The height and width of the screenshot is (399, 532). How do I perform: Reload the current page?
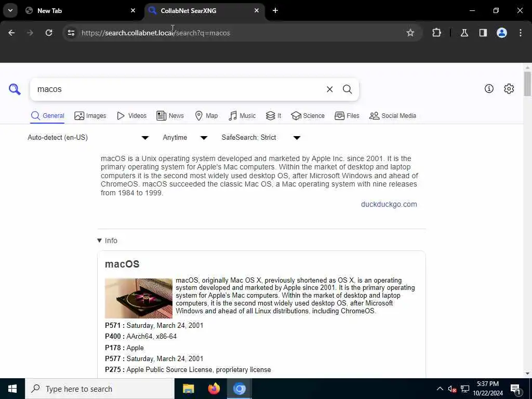tap(49, 33)
